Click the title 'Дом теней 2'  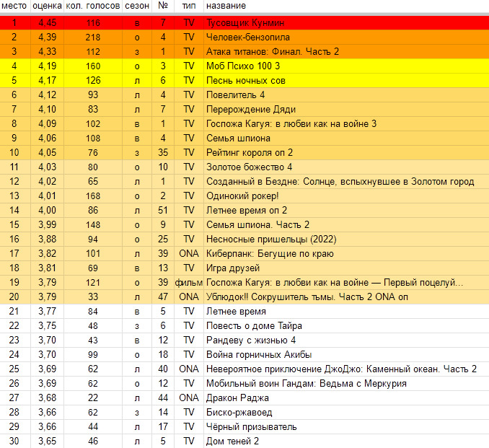coord(232,441)
